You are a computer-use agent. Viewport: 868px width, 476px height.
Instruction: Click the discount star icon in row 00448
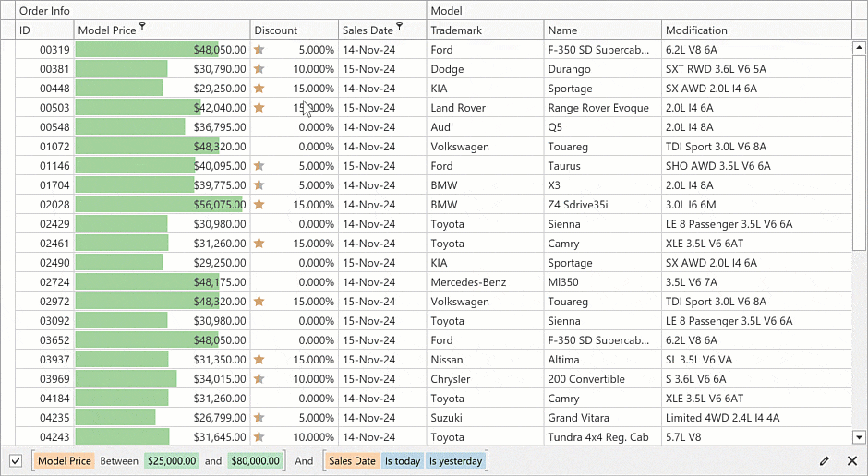point(259,88)
